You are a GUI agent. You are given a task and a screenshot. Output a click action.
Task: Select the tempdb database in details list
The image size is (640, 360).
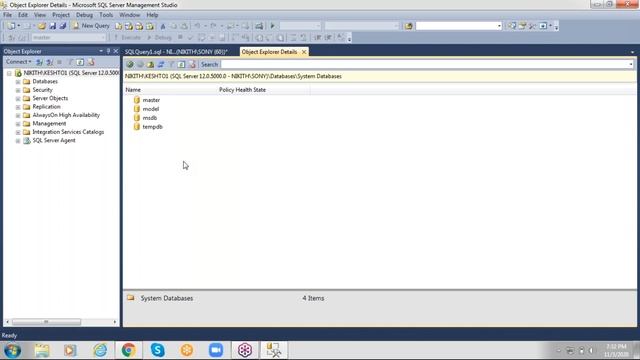(152, 127)
